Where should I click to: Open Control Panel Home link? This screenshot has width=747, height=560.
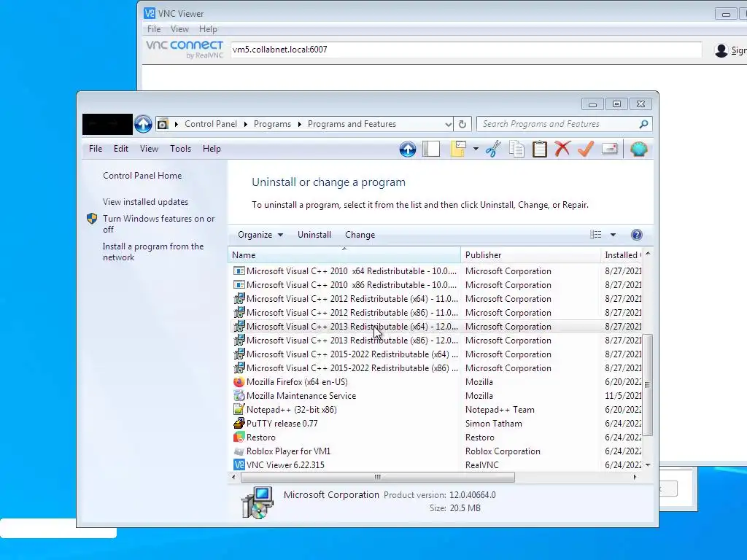coord(142,176)
